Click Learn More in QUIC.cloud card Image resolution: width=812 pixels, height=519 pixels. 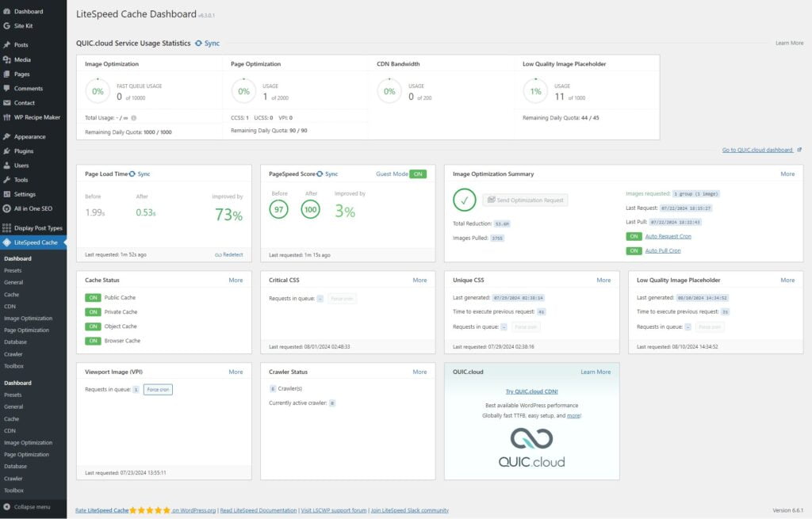[596, 372]
